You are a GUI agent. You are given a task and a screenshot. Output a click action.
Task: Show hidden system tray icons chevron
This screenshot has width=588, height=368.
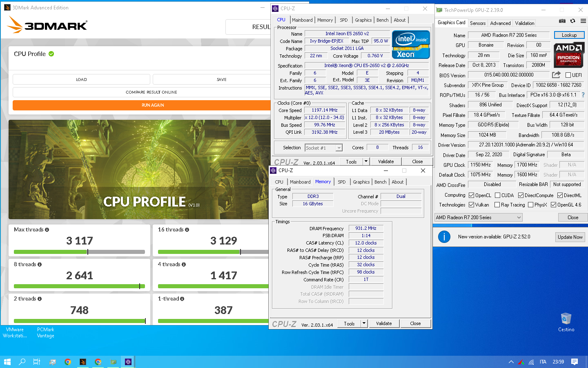coord(511,362)
